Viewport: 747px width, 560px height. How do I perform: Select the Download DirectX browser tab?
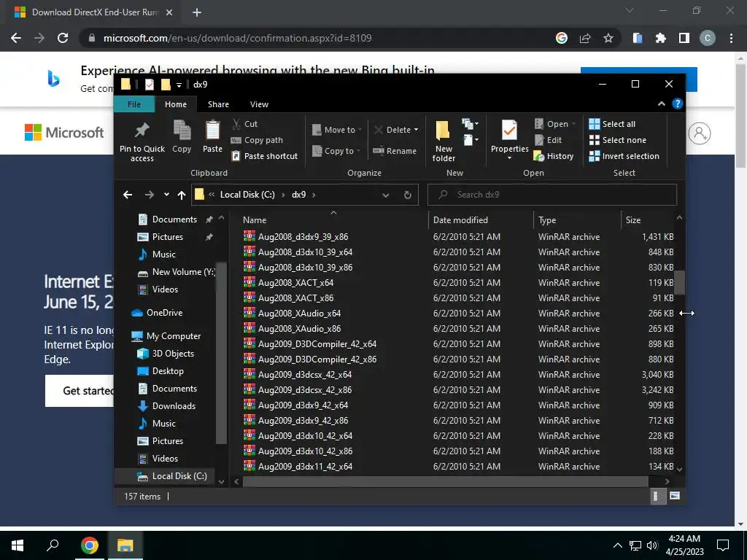(x=93, y=12)
